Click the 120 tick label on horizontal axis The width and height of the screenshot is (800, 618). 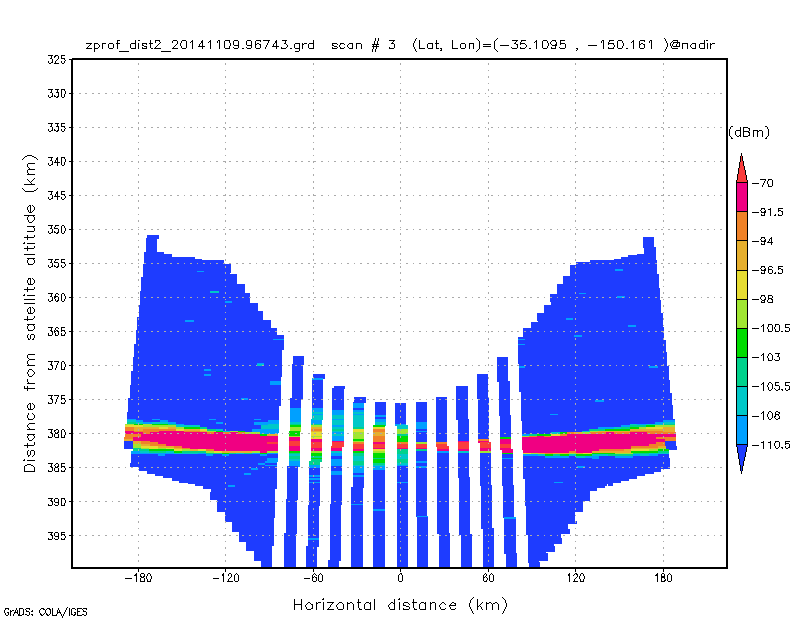pos(576,578)
